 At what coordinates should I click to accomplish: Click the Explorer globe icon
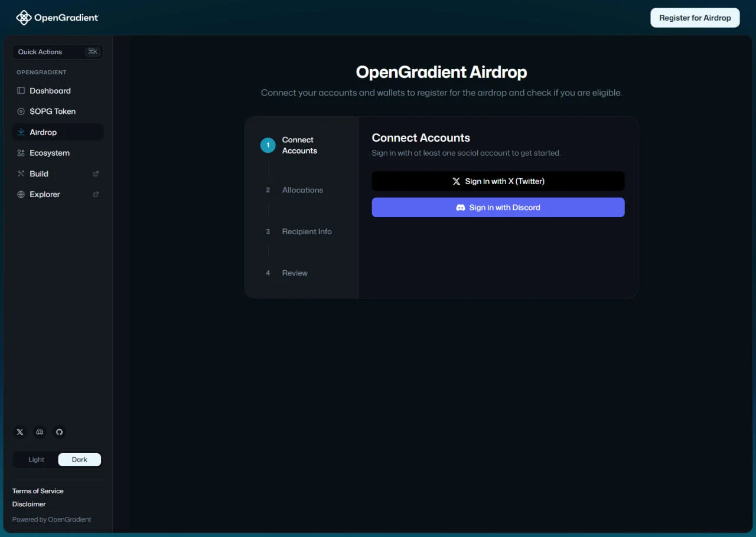click(21, 194)
